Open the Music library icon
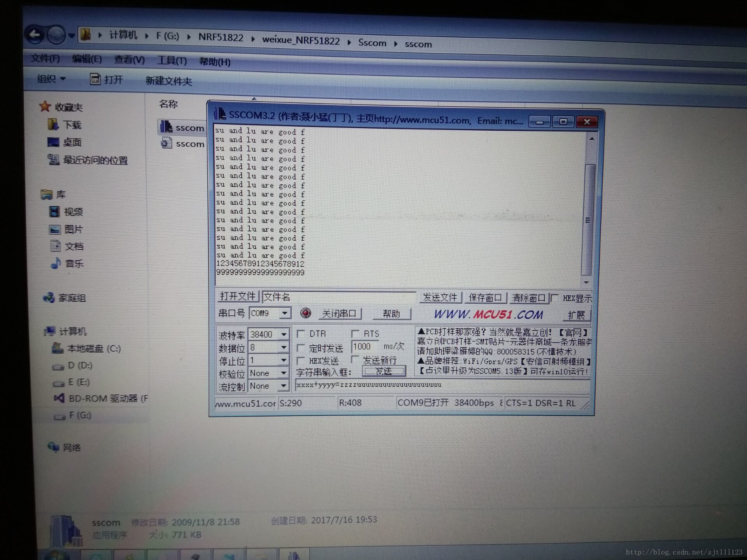The height and width of the screenshot is (560, 747). [x=56, y=263]
